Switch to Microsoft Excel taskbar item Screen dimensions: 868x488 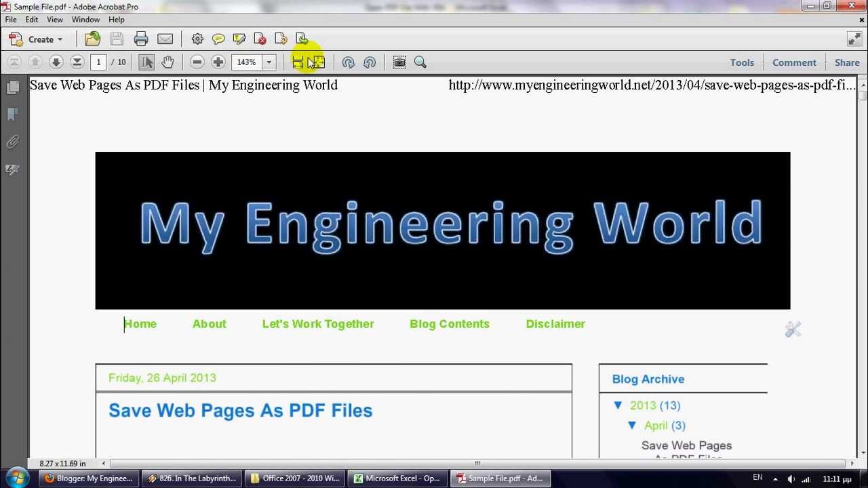(x=397, y=479)
